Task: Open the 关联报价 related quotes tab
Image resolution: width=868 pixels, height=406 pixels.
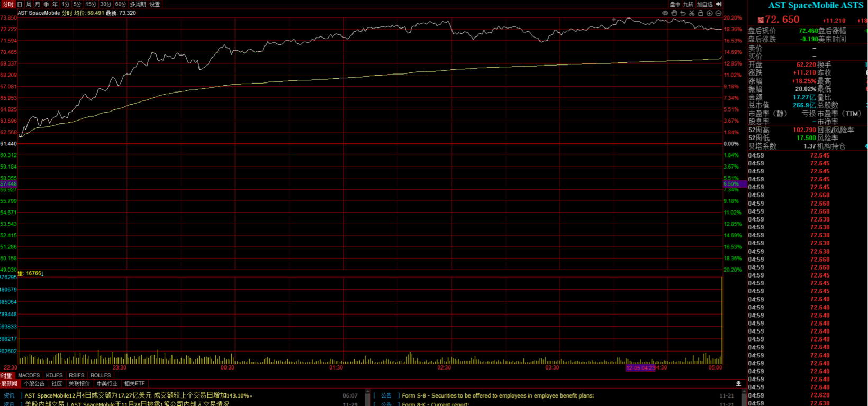Action: (x=79, y=384)
